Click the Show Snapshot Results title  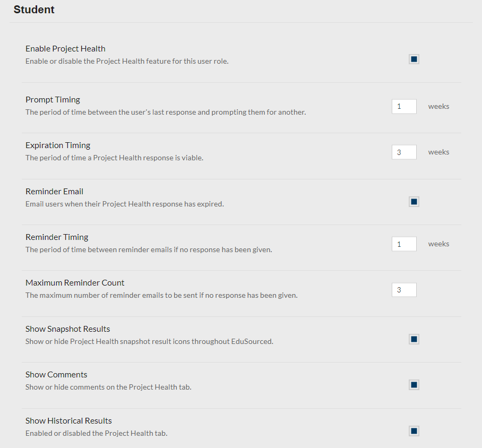[x=67, y=329]
